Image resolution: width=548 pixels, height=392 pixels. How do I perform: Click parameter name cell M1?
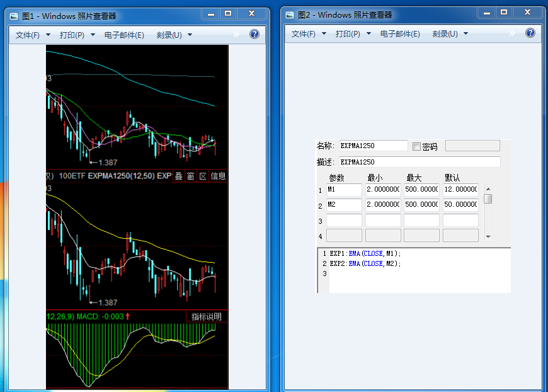pyautogui.click(x=344, y=190)
